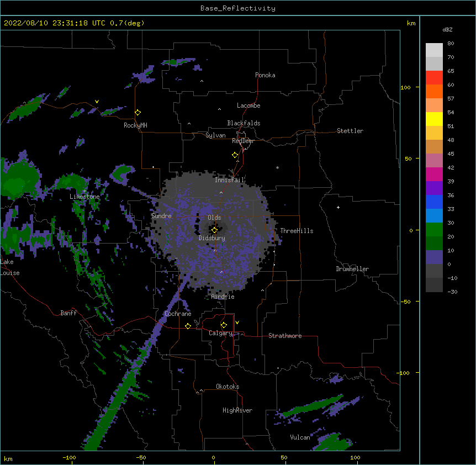Screen dimensions: 476x465
Task: Click the yellow diamond marker beside RockyMH
Action: point(138,113)
